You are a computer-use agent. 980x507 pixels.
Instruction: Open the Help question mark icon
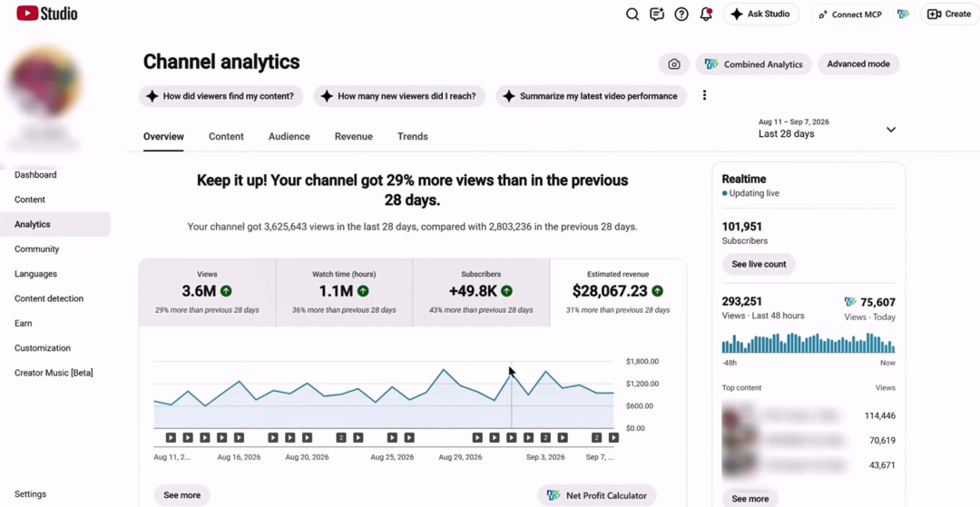point(681,14)
